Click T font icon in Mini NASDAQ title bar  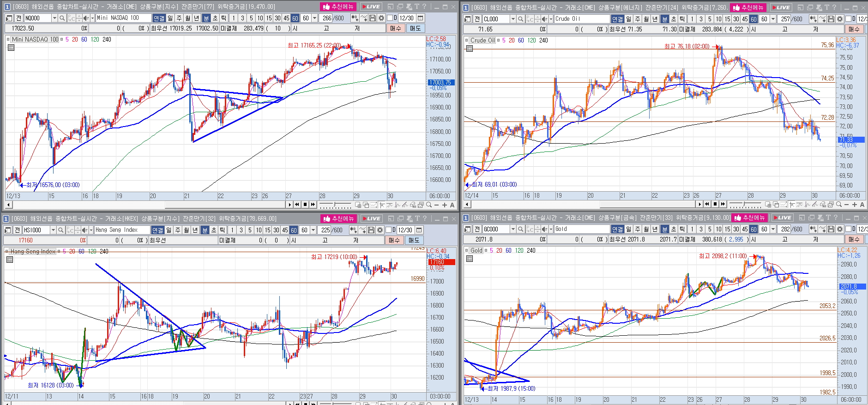click(416, 6)
